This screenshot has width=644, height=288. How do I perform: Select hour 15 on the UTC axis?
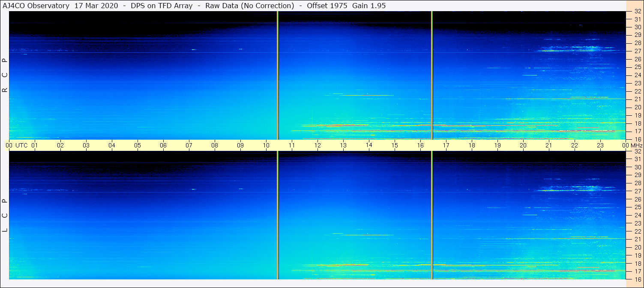point(395,145)
